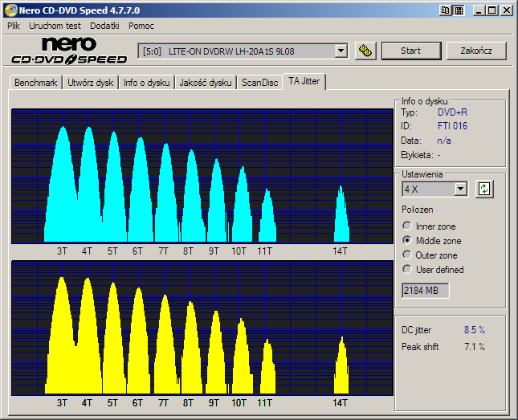The height and width of the screenshot is (420, 518).
Task: Switch to the Info o dysku tab
Action: pos(147,83)
